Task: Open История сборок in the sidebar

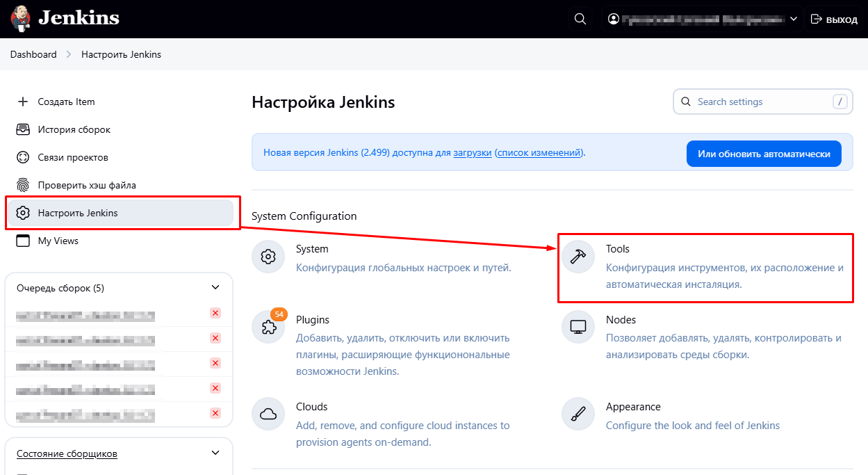Action: point(74,129)
